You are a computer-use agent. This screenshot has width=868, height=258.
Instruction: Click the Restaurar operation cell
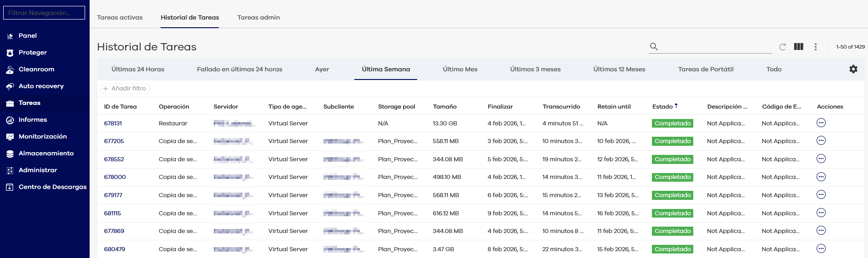point(173,123)
